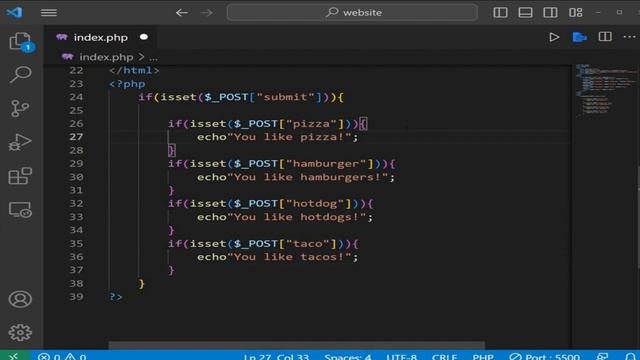640x360 pixels.
Task: Select language mode PHP in status bar
Action: pos(483,356)
